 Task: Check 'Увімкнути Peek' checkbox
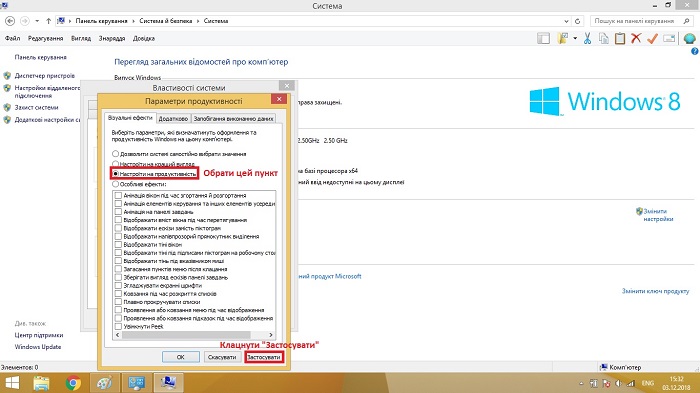click(x=118, y=326)
